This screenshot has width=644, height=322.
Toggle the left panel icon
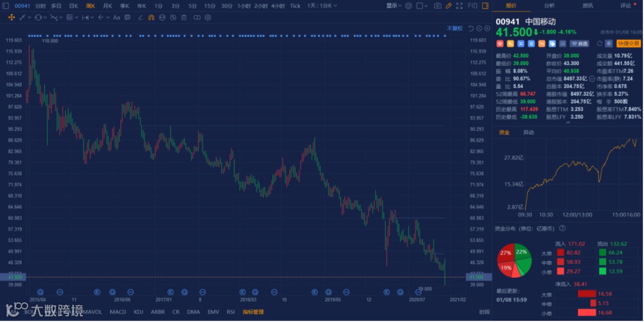coord(6,6)
